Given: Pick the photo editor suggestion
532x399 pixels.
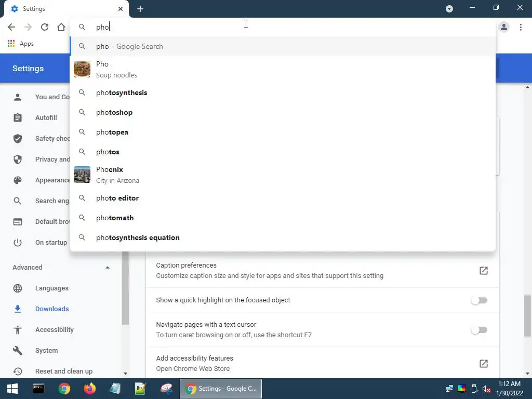Looking at the screenshot, I should click(283, 198).
